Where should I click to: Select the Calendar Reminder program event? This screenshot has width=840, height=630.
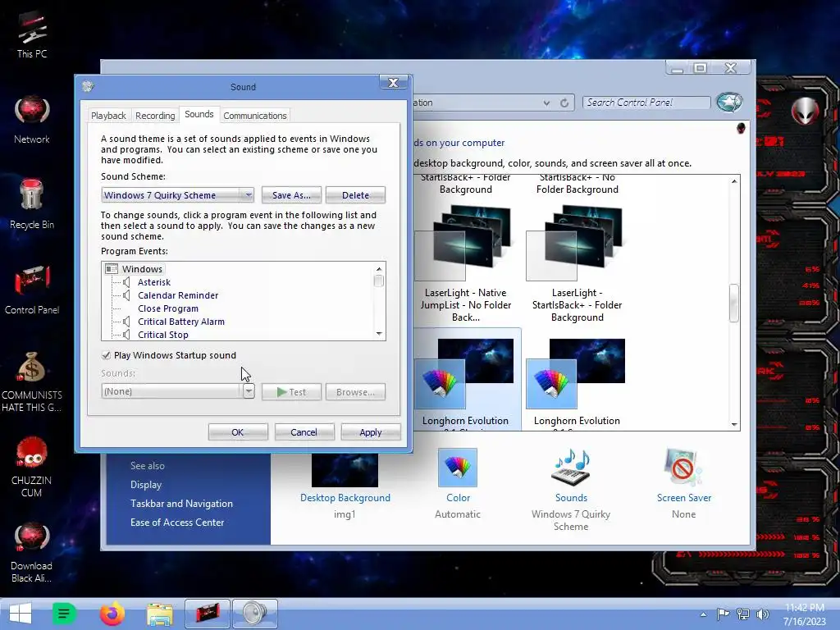pyautogui.click(x=178, y=295)
